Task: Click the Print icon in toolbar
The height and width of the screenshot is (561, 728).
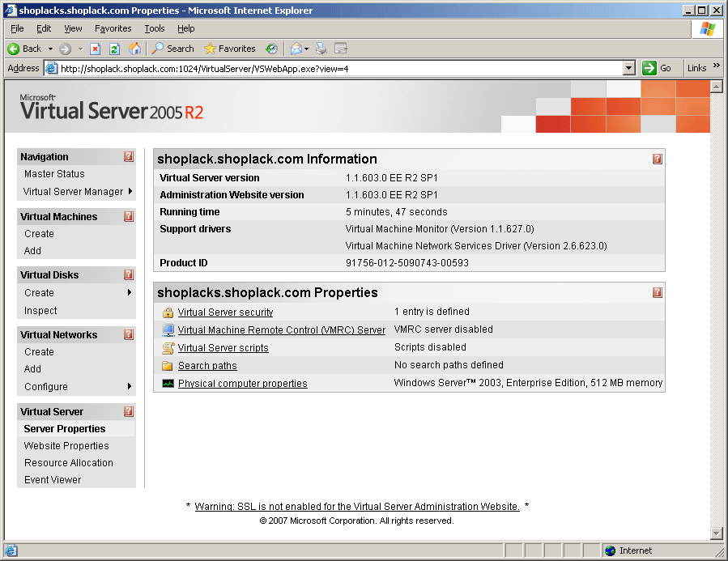Action: tap(321, 49)
